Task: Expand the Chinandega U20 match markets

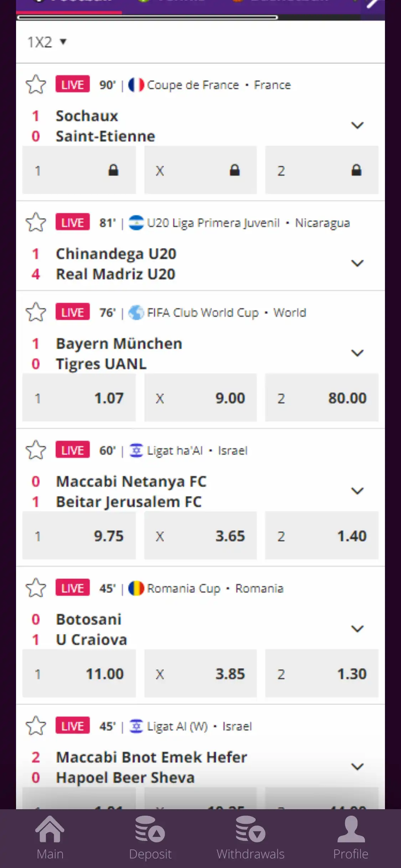Action: click(x=357, y=263)
